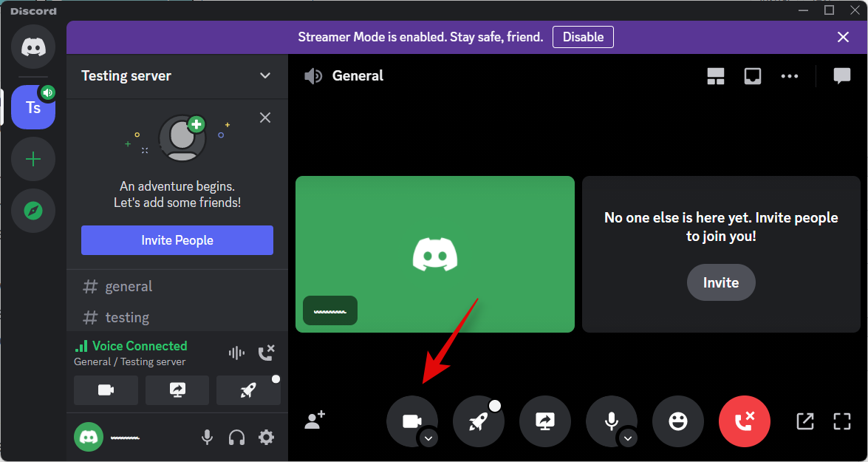Open camera options arrow next to the video button
Image resolution: width=868 pixels, height=462 pixels.
click(x=428, y=438)
